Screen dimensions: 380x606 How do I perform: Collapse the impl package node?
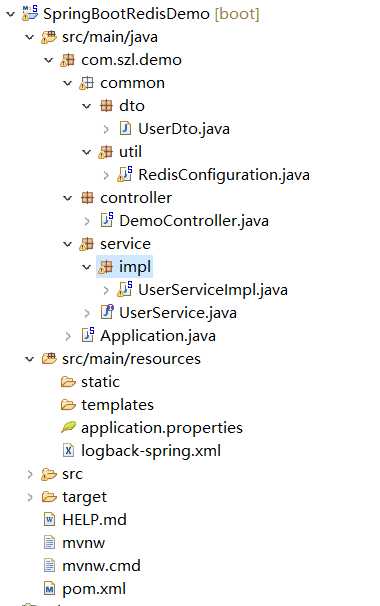point(87,267)
